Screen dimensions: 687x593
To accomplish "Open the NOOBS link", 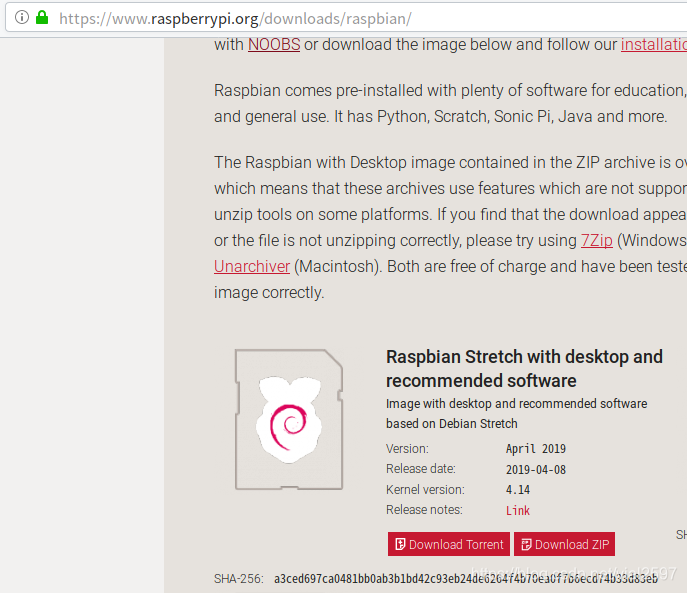I will 274,45.
